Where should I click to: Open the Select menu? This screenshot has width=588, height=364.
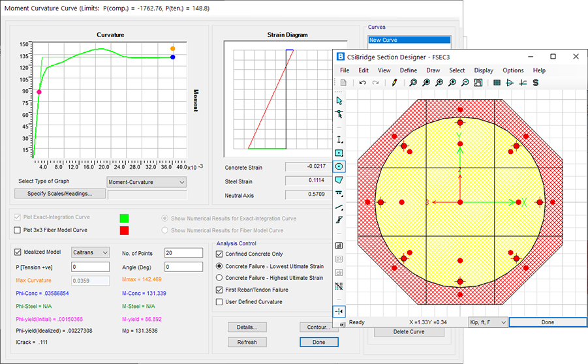coord(457,70)
